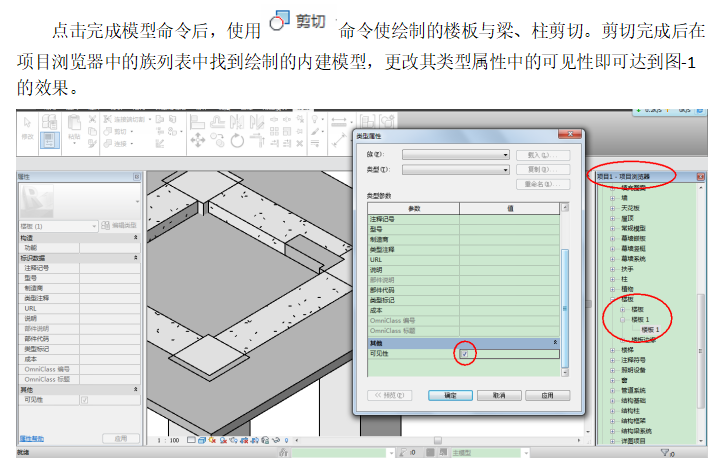Select 照明设备 in project browser tree

(633, 370)
